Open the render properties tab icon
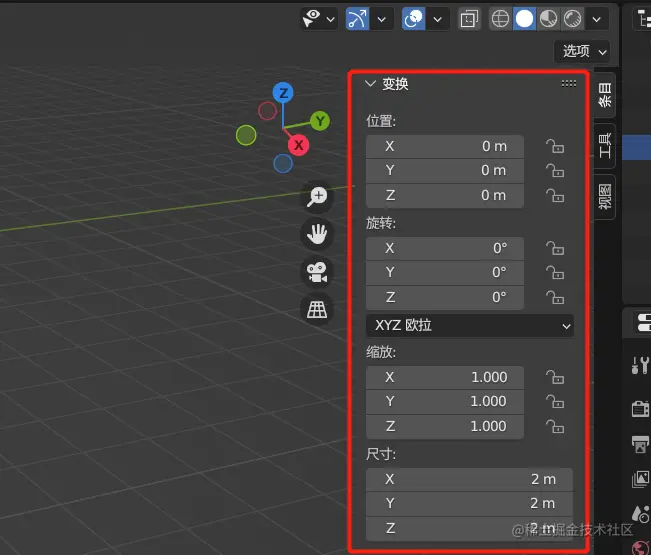 (640, 408)
